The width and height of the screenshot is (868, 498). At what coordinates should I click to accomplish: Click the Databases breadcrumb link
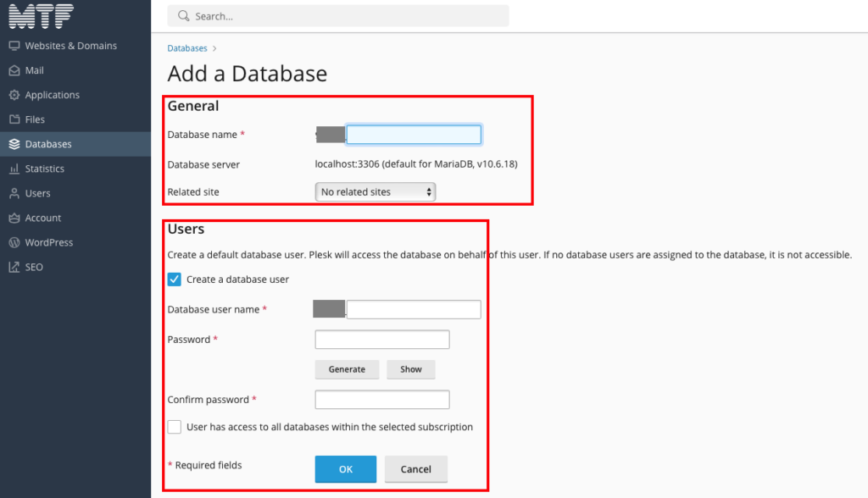tap(187, 48)
